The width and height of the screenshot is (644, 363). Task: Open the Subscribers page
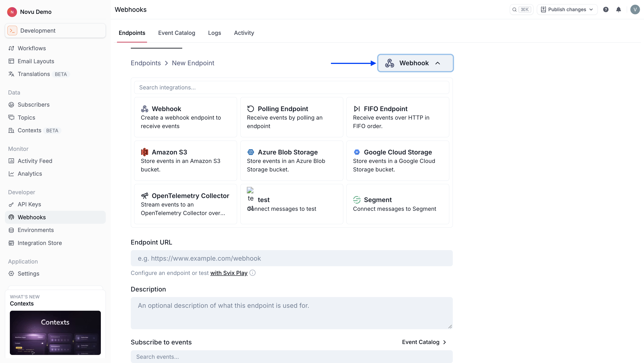(x=34, y=104)
